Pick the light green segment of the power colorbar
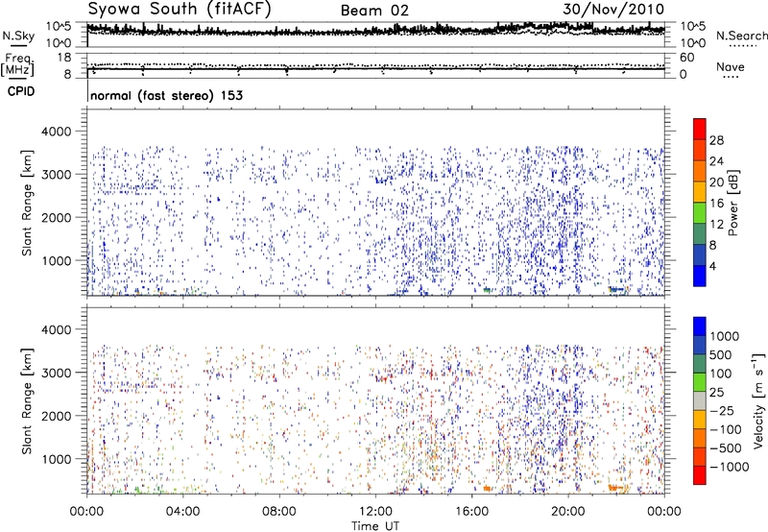Viewport: 768px width, 532px height. click(x=700, y=213)
